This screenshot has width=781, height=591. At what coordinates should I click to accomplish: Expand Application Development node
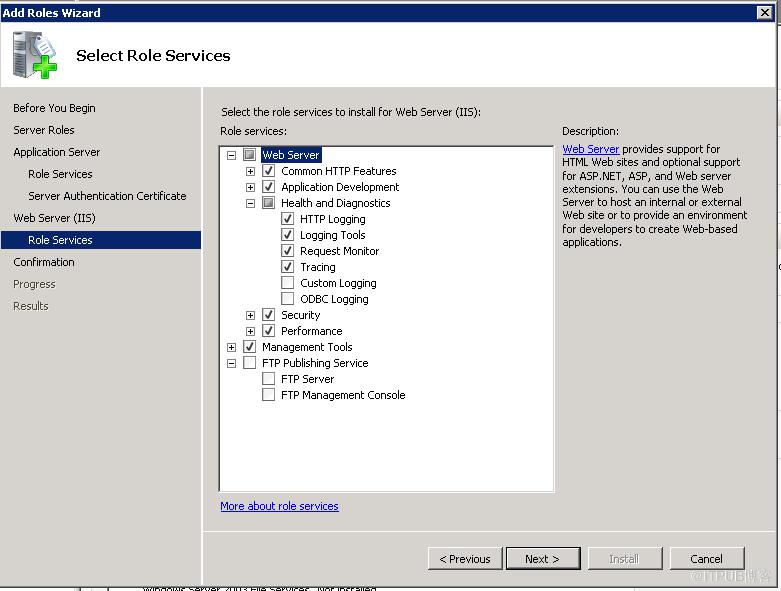click(251, 187)
